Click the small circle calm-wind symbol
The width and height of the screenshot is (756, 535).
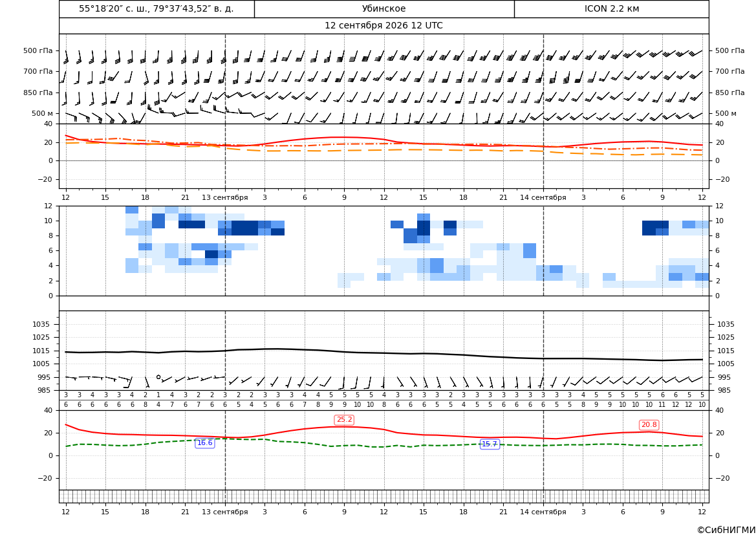pos(158,377)
